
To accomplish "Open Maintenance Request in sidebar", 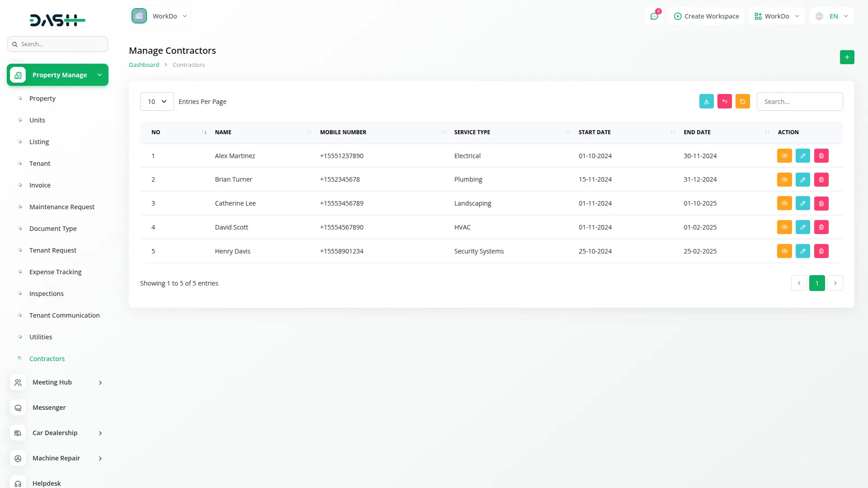I will 62,207.
